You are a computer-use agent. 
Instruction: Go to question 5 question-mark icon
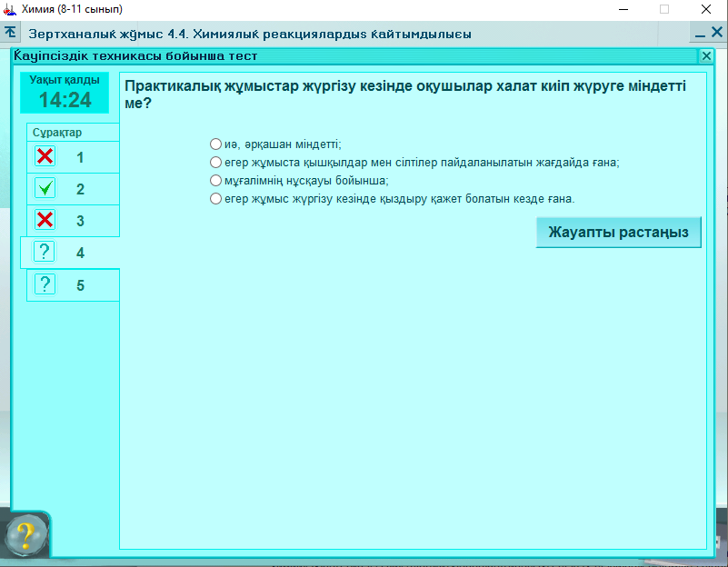[45, 284]
